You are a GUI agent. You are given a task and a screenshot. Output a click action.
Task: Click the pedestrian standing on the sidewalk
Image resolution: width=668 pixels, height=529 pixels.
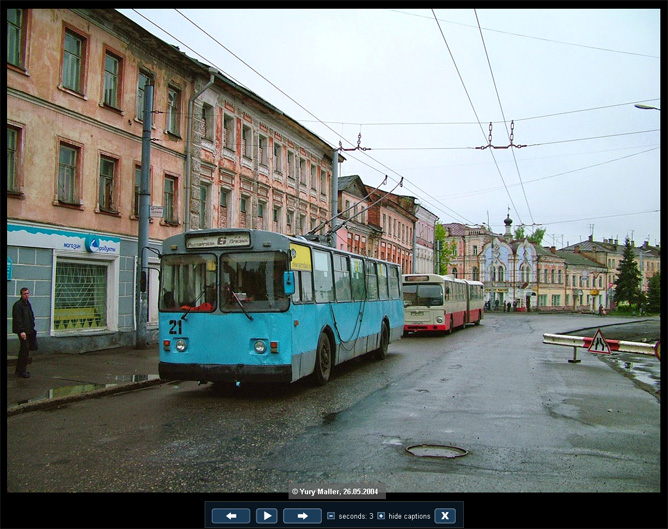(x=23, y=331)
